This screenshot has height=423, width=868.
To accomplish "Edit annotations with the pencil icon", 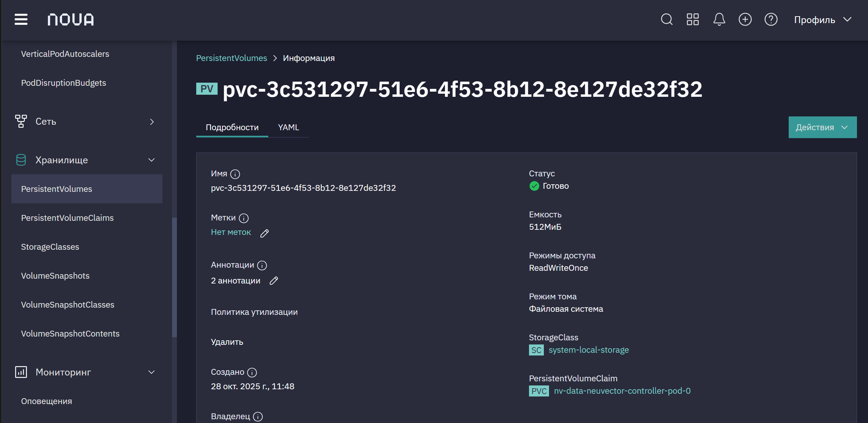I will pos(274,281).
